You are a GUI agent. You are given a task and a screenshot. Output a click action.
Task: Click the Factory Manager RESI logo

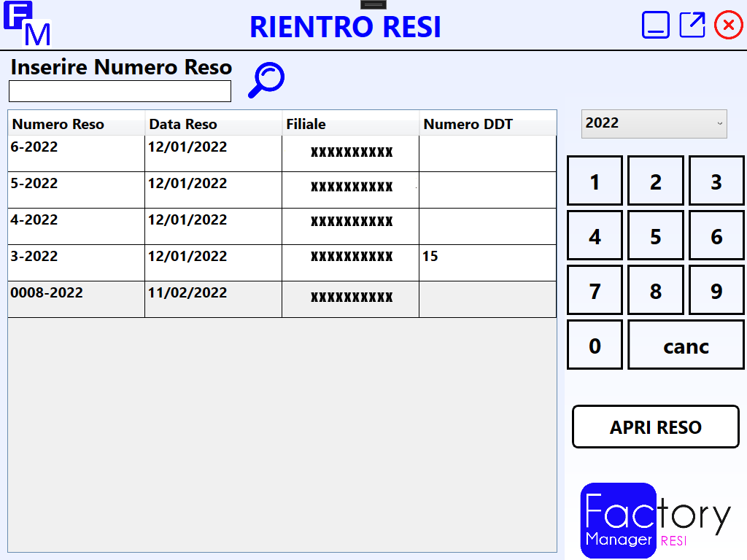(x=654, y=519)
